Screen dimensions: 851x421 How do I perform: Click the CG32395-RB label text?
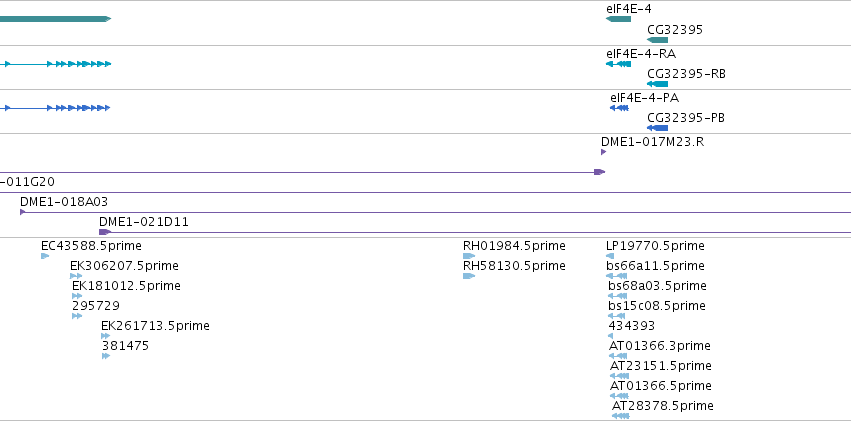pos(686,74)
